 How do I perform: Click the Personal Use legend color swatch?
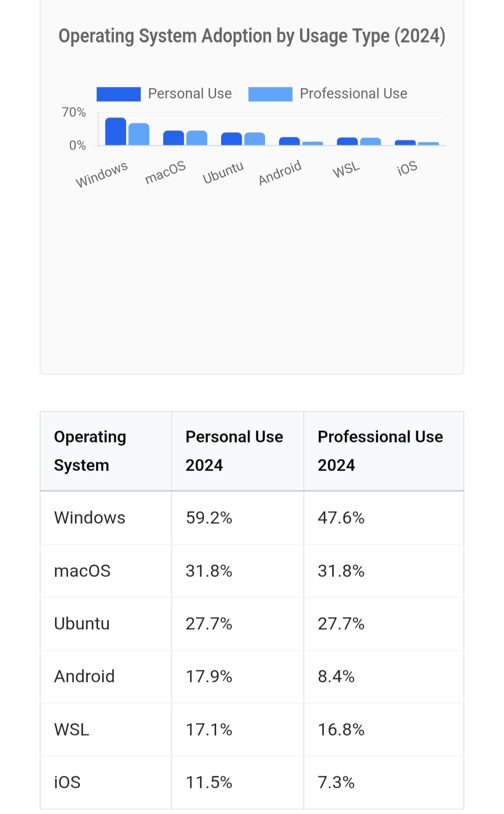pos(119,94)
